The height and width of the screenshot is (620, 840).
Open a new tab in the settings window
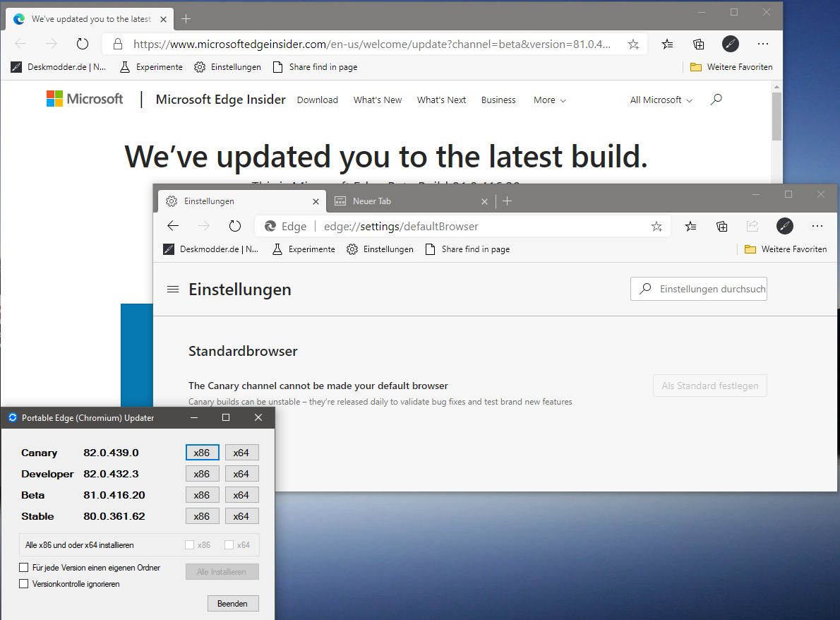(x=508, y=201)
